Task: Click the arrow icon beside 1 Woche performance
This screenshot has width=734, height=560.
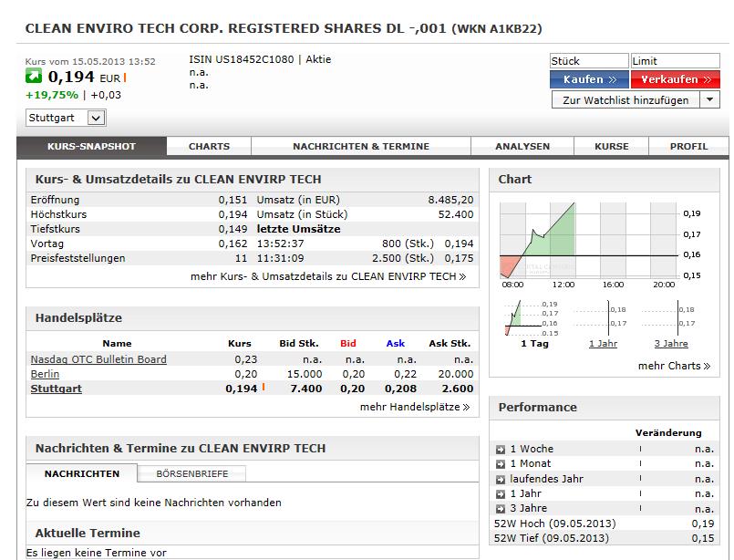Action: 501,449
